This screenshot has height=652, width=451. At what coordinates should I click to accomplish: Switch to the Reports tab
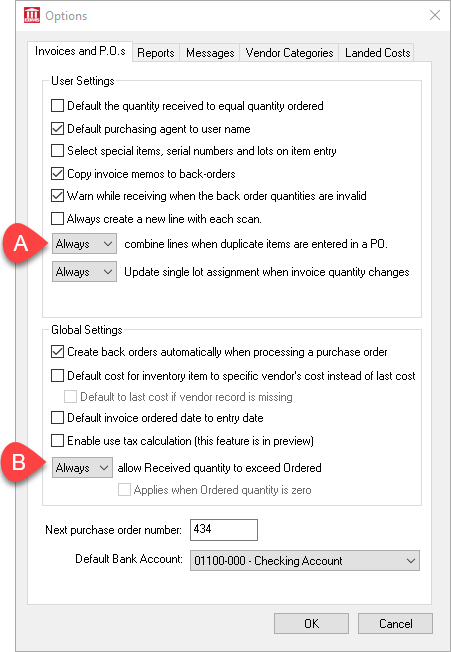[x=156, y=53]
